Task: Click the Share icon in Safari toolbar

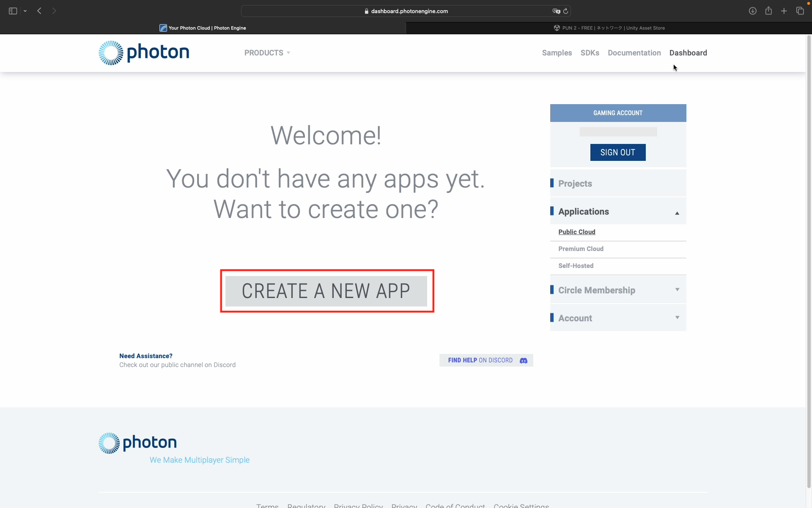Action: click(x=768, y=11)
